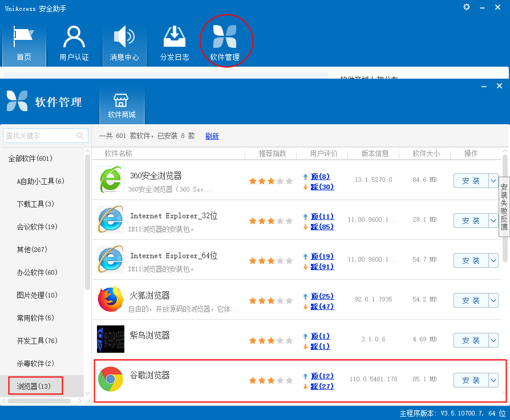The width and height of the screenshot is (510, 420).
Task: Click the 谷歌浏览器 Chrome icon
Action: [x=111, y=380]
